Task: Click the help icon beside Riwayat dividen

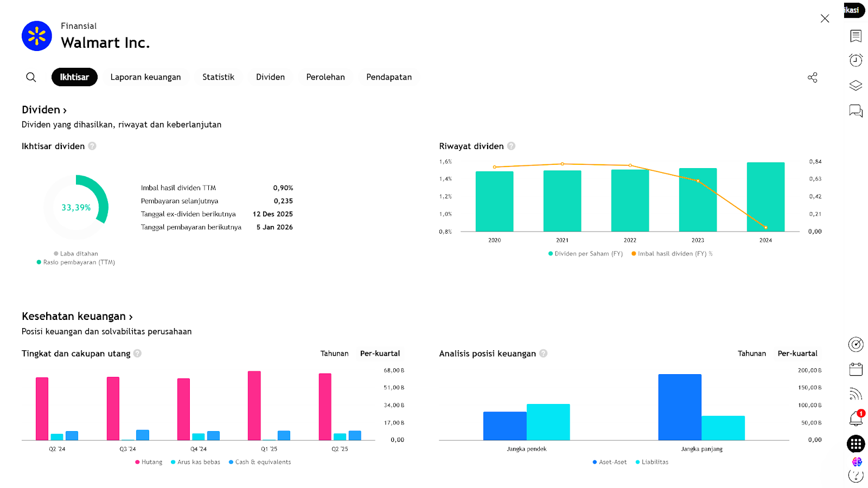Action: coord(511,146)
